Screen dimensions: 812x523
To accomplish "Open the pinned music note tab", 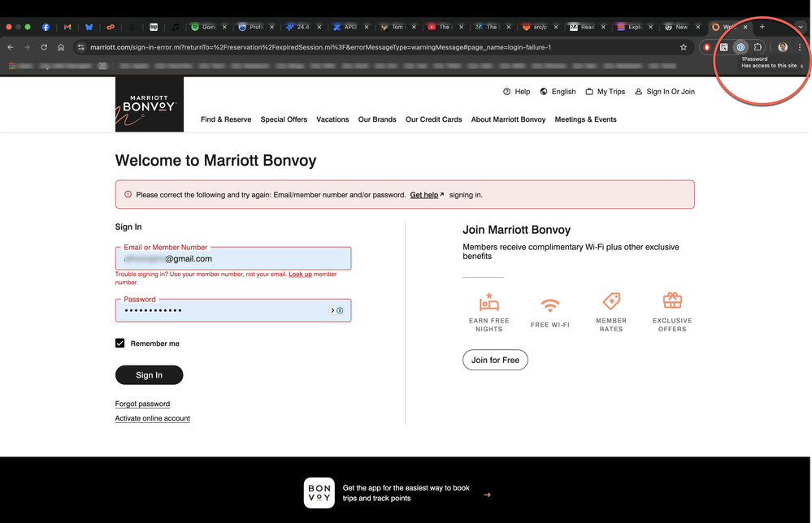I will (175, 27).
